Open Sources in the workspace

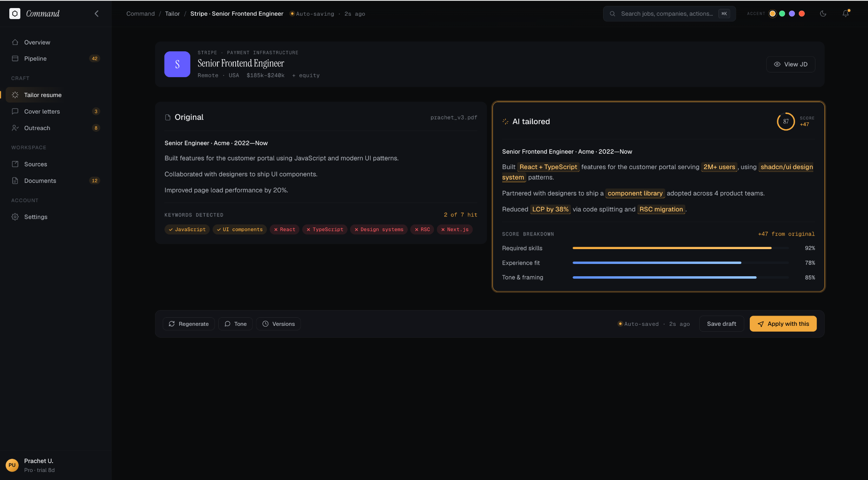pyautogui.click(x=56, y=164)
